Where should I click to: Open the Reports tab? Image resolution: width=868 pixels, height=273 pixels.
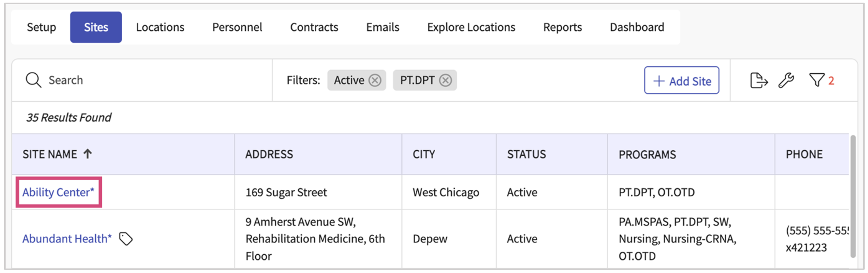pos(562,27)
